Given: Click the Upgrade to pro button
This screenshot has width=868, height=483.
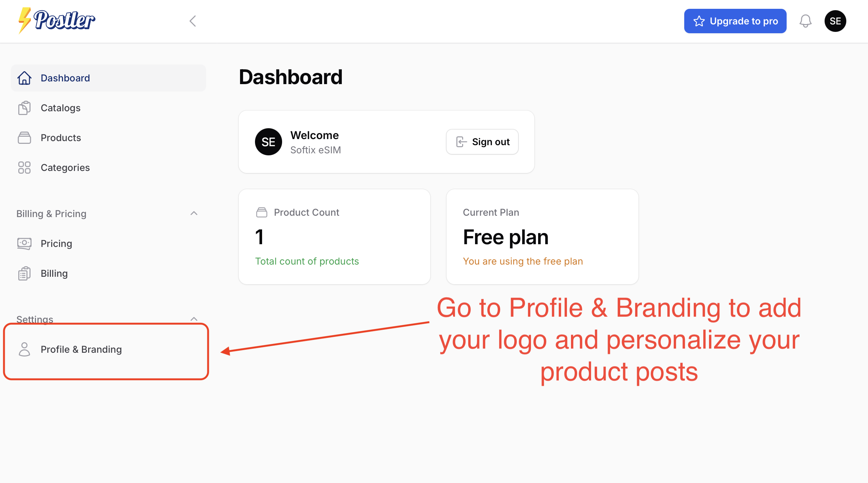Looking at the screenshot, I should tap(735, 21).
